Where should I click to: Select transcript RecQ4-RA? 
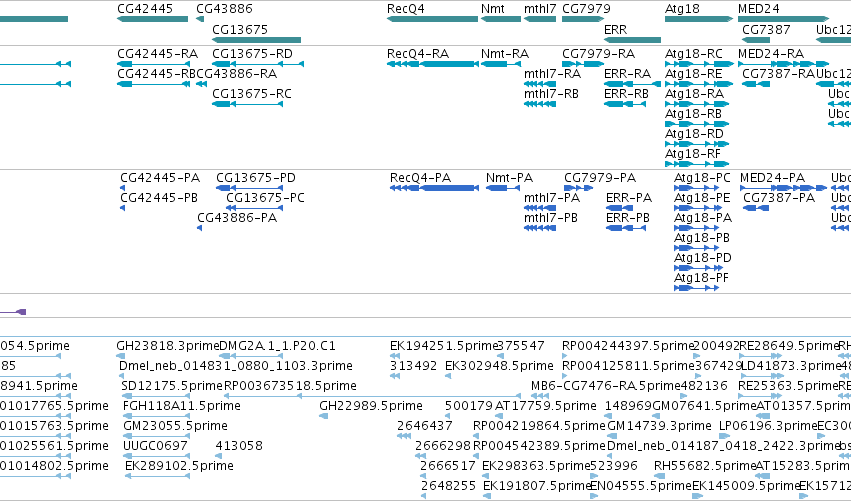click(x=418, y=54)
